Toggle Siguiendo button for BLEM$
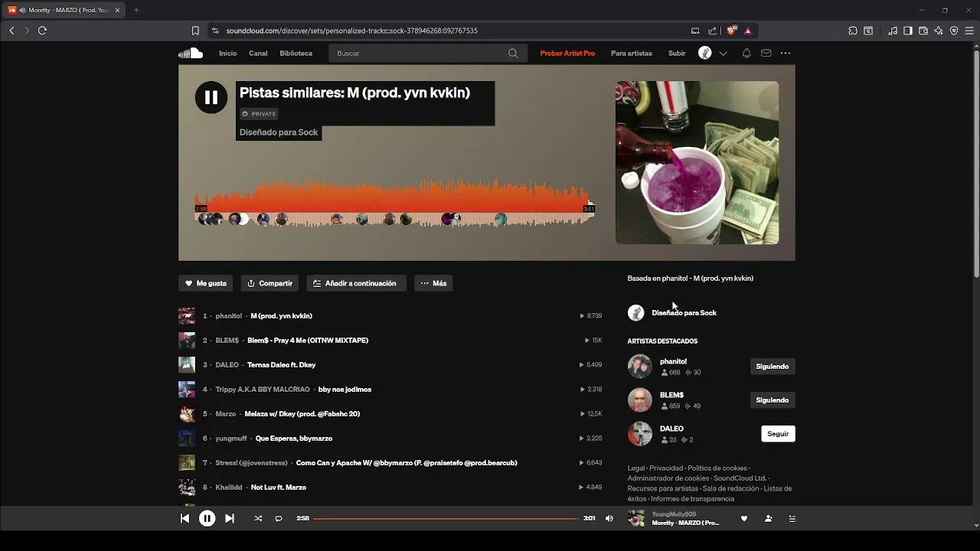The width and height of the screenshot is (980, 551). [x=772, y=400]
